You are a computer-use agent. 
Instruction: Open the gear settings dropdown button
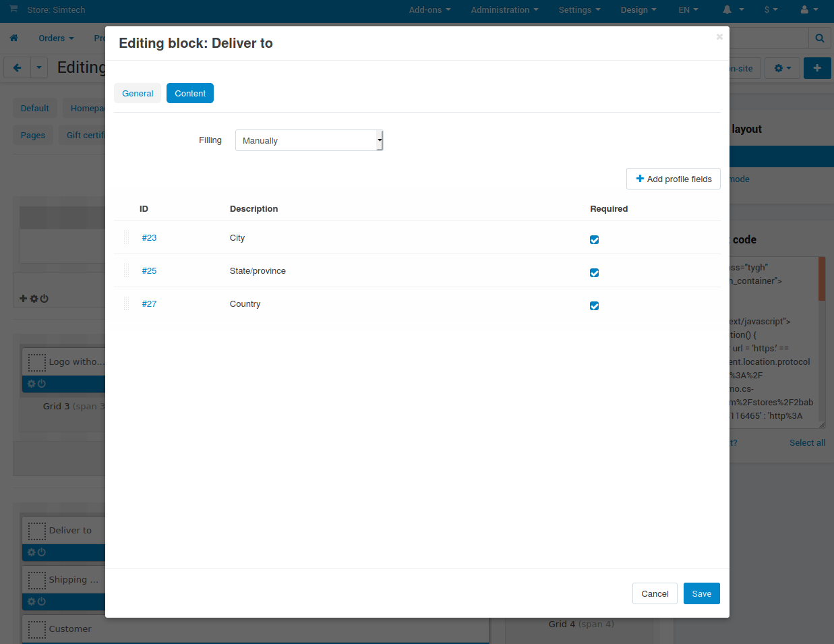[x=783, y=68]
